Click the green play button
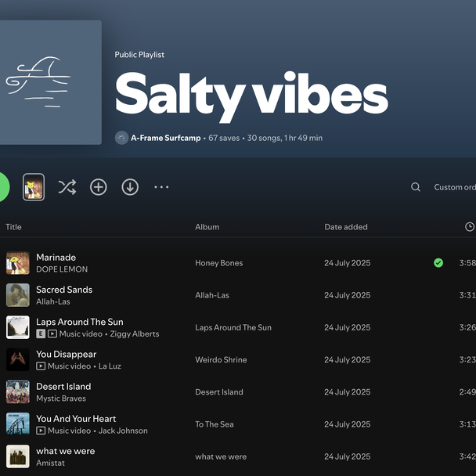Image resolution: width=476 pixels, height=476 pixels. click(3, 187)
